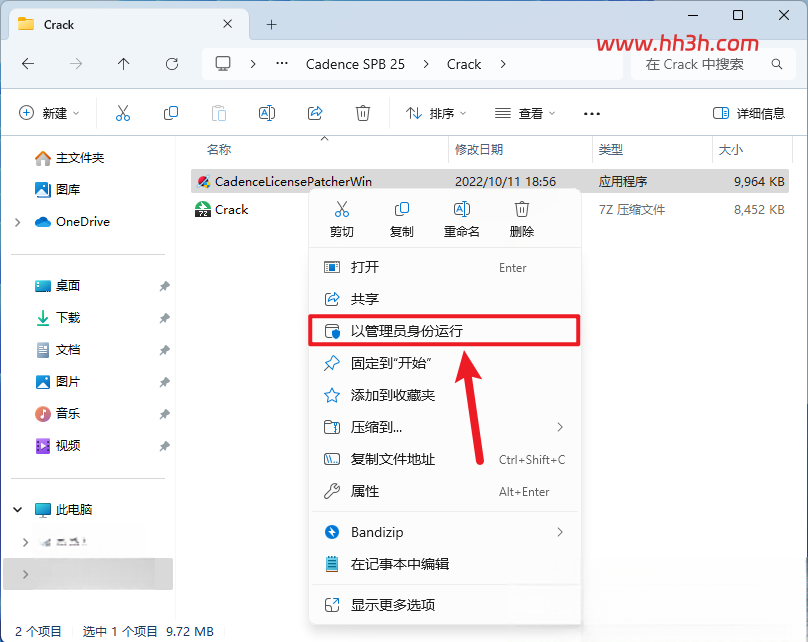Close the Crack tab

click(x=227, y=24)
